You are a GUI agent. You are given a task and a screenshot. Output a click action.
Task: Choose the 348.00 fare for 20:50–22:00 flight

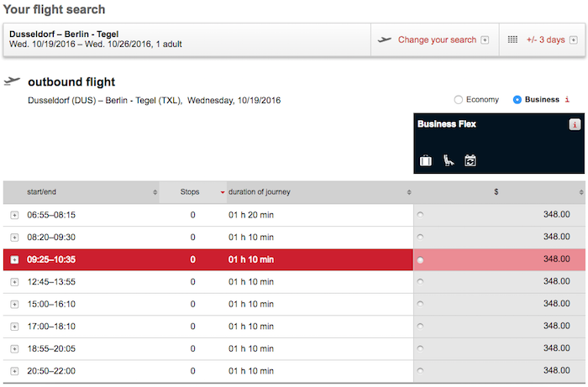coord(420,370)
